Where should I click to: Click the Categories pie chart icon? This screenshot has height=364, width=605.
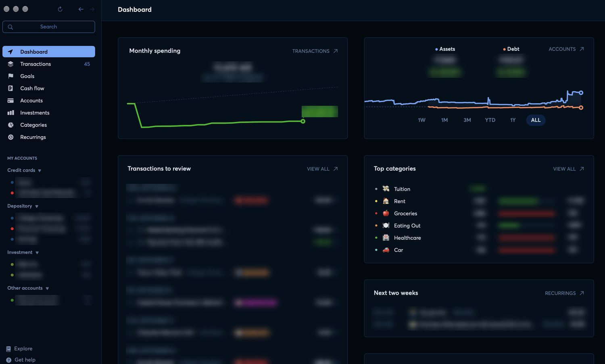(x=10, y=125)
